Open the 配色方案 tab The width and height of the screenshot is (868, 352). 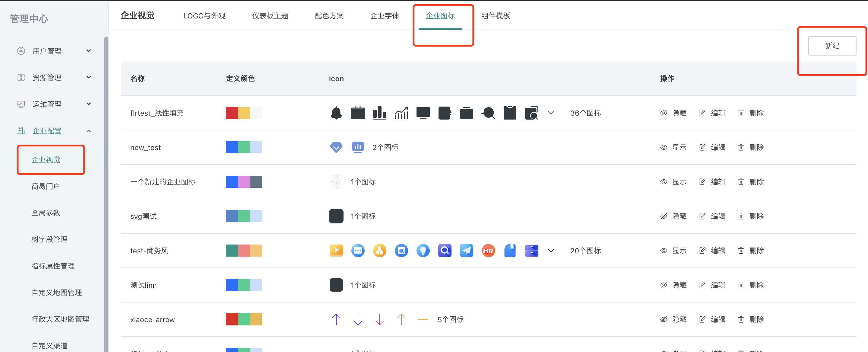[329, 15]
